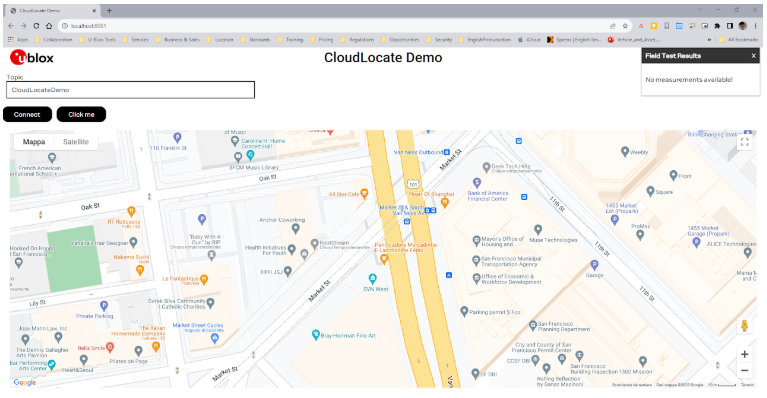Screen dimensions: 767x398
Task: Click the share page icon in address bar
Action: tap(612, 26)
